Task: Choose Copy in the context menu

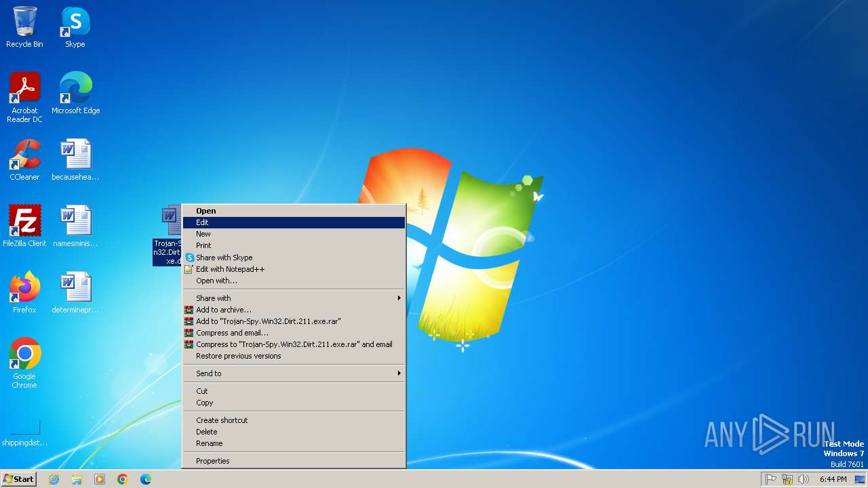Action: [x=294, y=403]
